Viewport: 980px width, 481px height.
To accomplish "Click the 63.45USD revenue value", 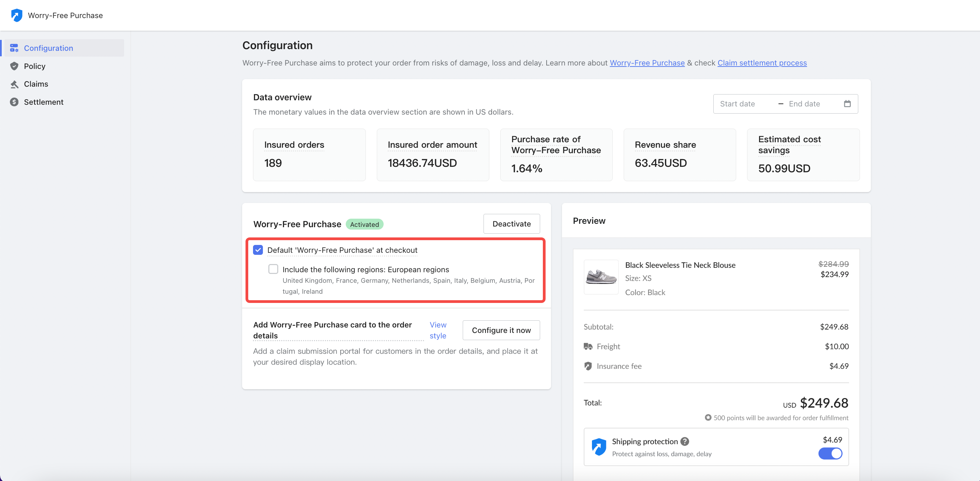I will 661,163.
